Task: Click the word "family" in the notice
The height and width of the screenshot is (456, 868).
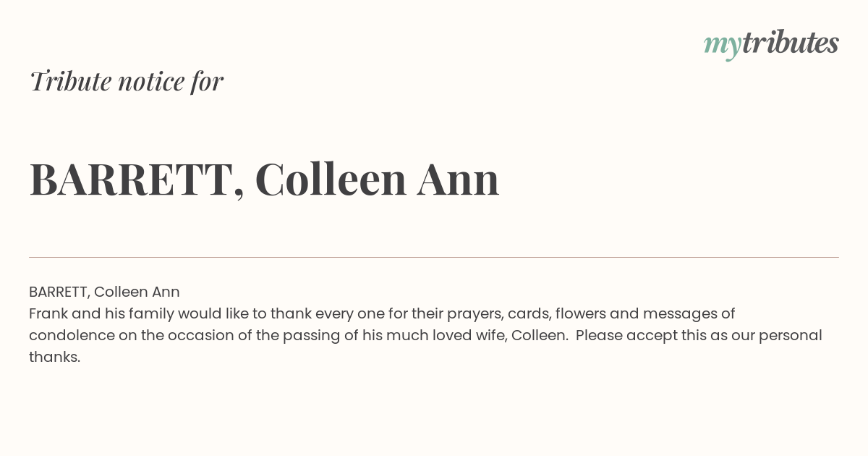Action: (x=149, y=313)
